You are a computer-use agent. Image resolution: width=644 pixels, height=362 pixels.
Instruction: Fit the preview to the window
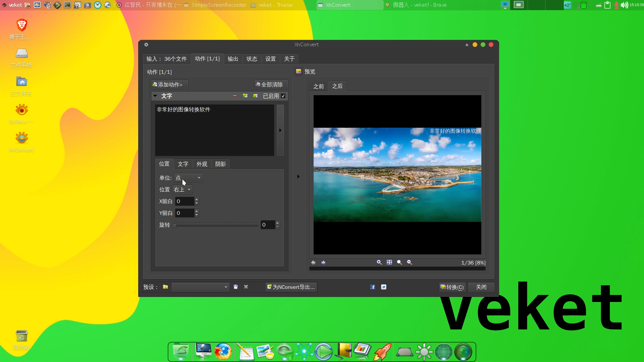pyautogui.click(x=389, y=262)
